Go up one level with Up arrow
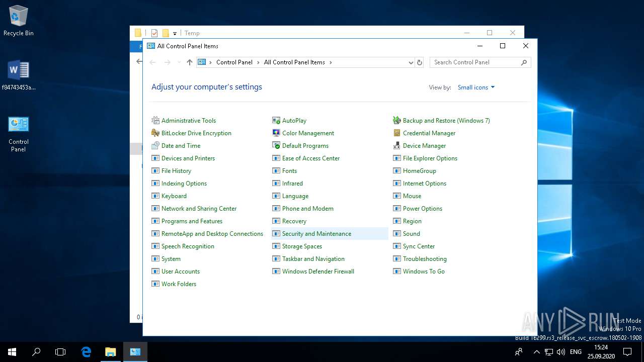The height and width of the screenshot is (362, 644). (x=189, y=62)
